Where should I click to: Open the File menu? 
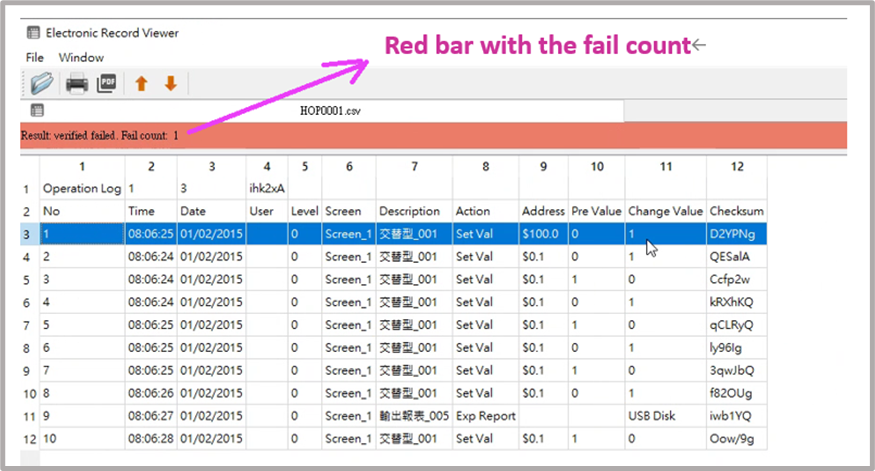(35, 57)
